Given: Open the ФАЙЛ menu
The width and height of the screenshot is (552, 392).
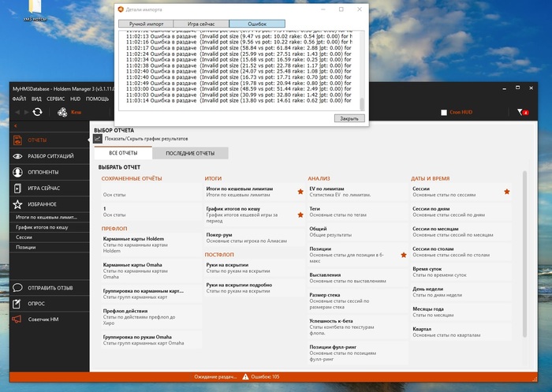Looking at the screenshot, I should point(20,99).
